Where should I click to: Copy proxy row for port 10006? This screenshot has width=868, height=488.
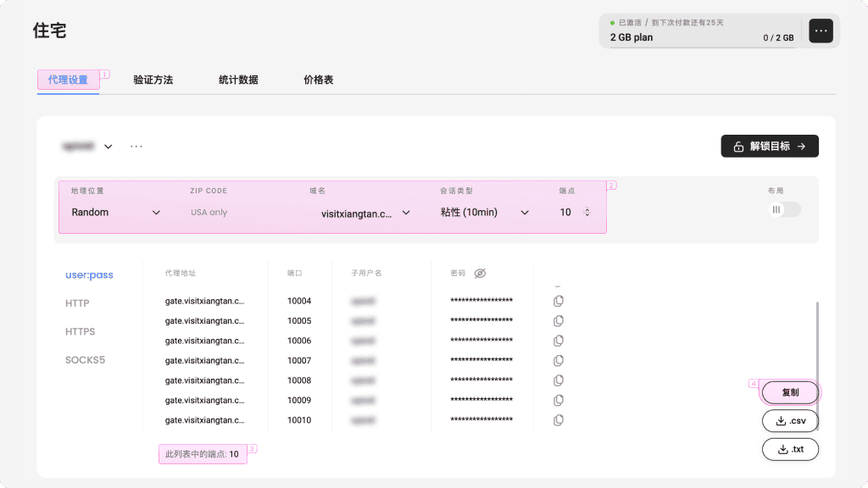coord(558,341)
